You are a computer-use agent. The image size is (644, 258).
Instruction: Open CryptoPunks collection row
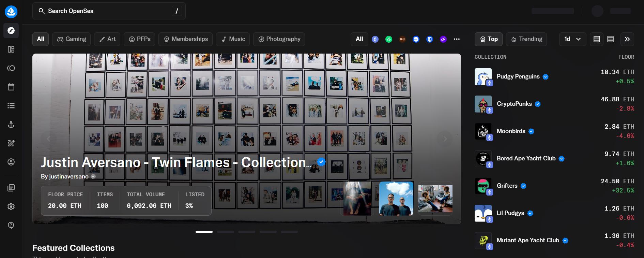point(554,104)
